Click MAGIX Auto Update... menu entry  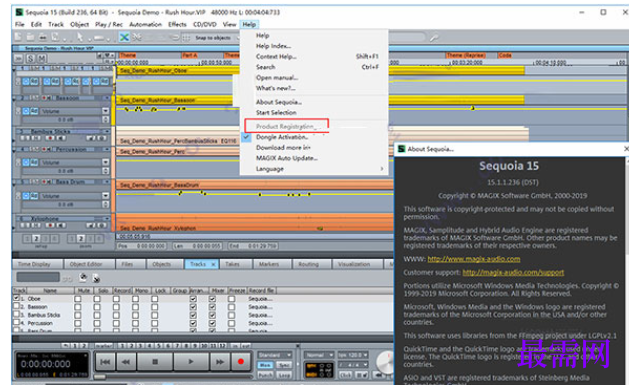pyautogui.click(x=287, y=158)
